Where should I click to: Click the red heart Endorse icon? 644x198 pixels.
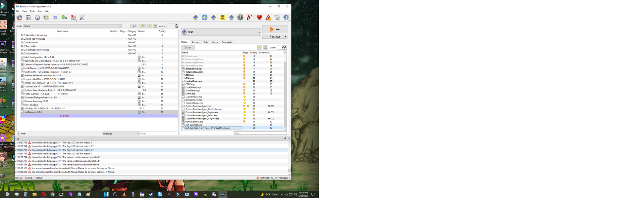coord(259,17)
